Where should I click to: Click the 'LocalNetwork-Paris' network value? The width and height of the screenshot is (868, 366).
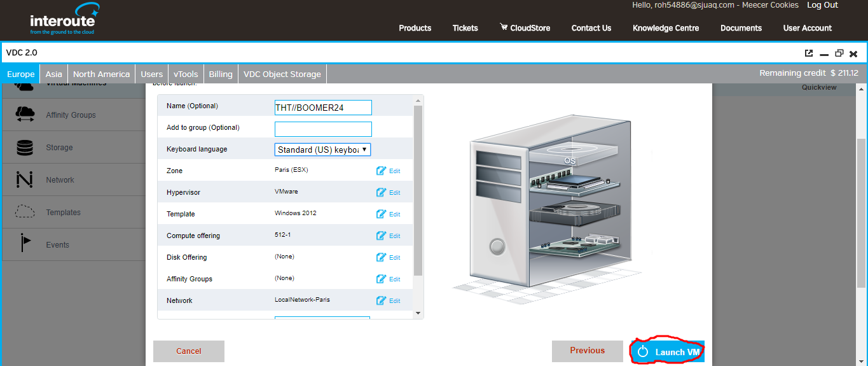[x=302, y=300]
